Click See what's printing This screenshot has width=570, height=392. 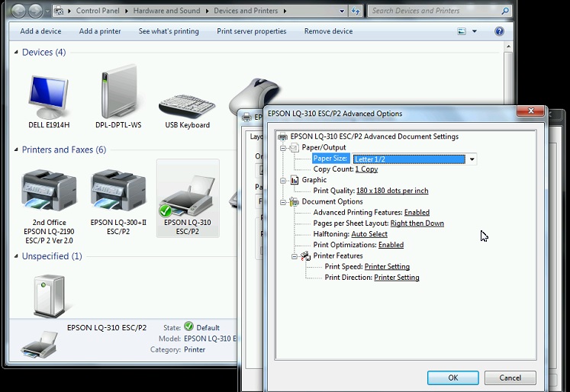[x=169, y=31]
